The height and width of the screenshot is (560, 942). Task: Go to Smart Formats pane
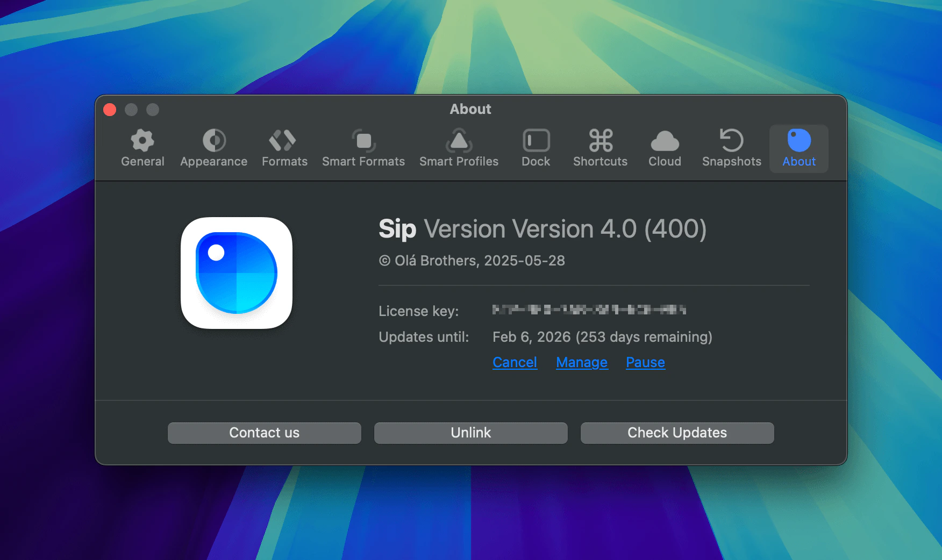coord(363,149)
